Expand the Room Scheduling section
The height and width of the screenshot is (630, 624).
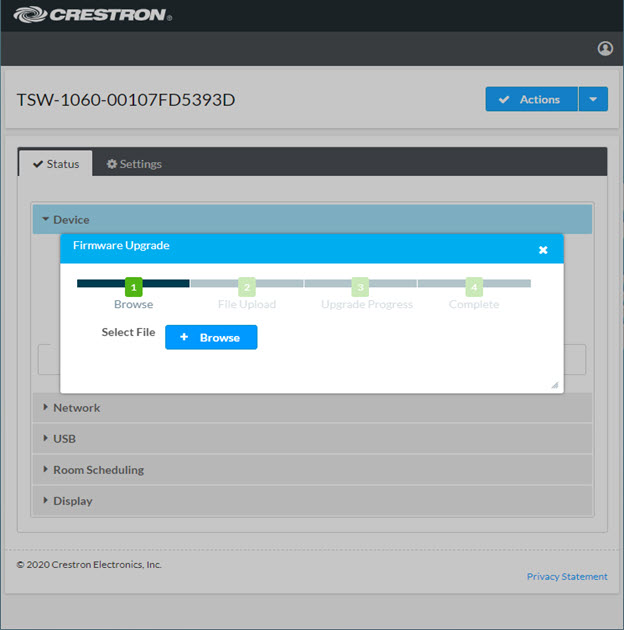98,470
